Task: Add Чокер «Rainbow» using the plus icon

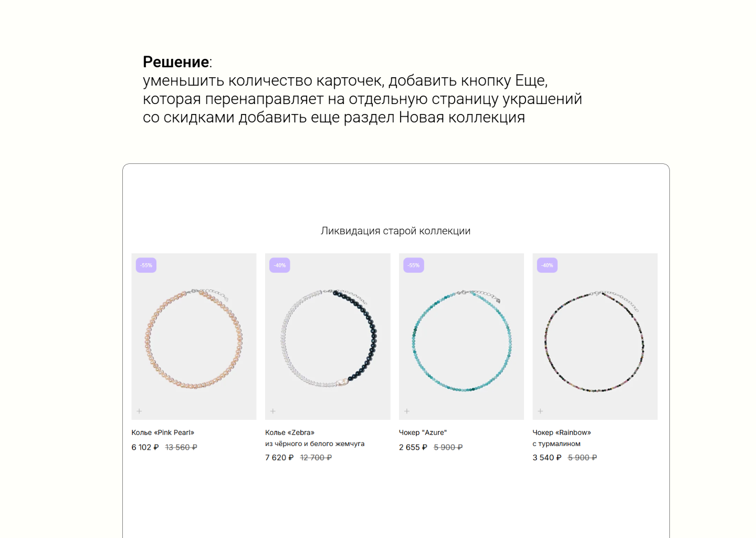Action: (541, 411)
